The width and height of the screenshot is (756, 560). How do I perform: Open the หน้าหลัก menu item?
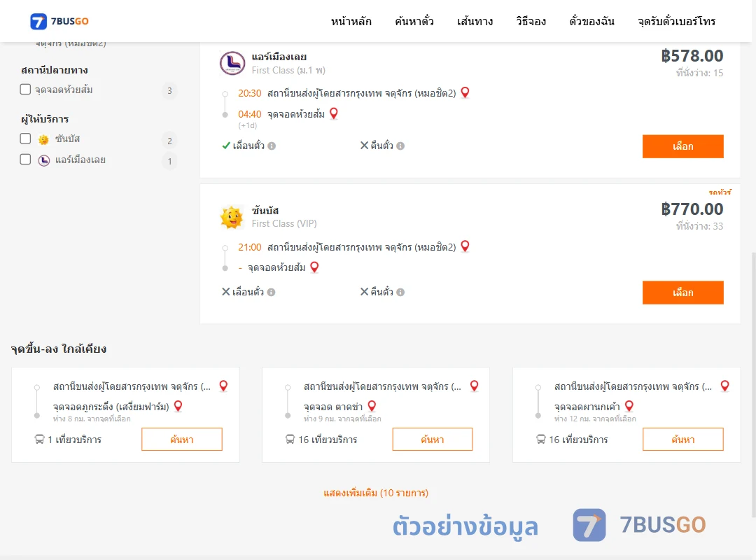[x=351, y=21]
